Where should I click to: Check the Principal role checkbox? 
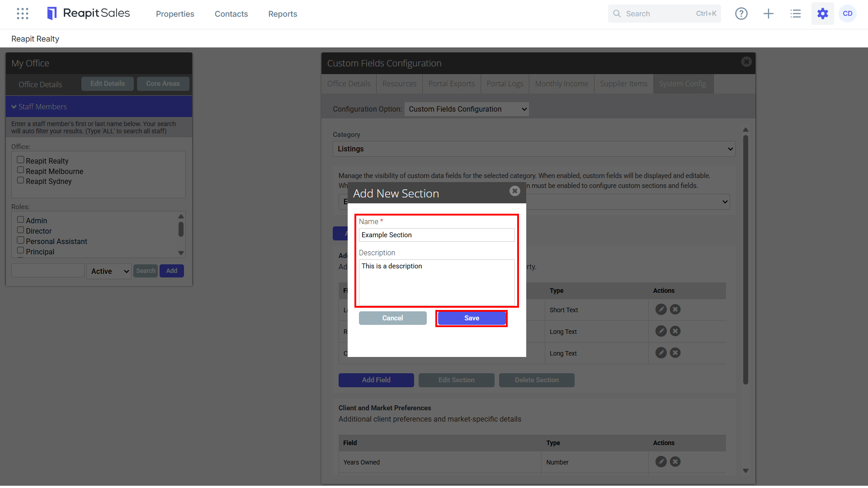(x=20, y=251)
